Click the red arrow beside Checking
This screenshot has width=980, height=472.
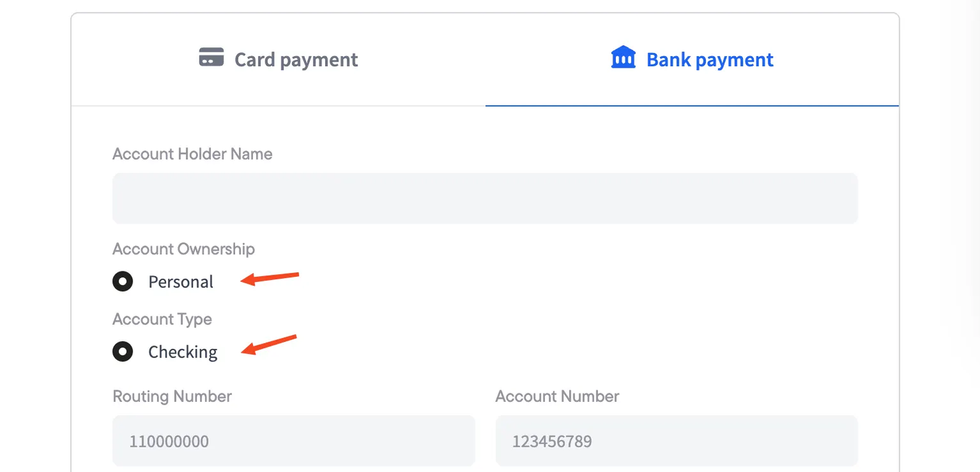pyautogui.click(x=269, y=345)
